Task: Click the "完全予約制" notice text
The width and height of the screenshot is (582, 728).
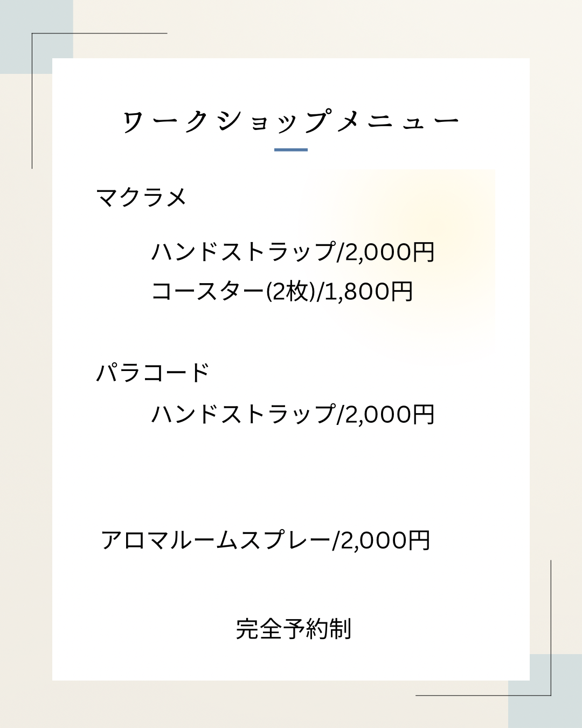Action: 294,629
